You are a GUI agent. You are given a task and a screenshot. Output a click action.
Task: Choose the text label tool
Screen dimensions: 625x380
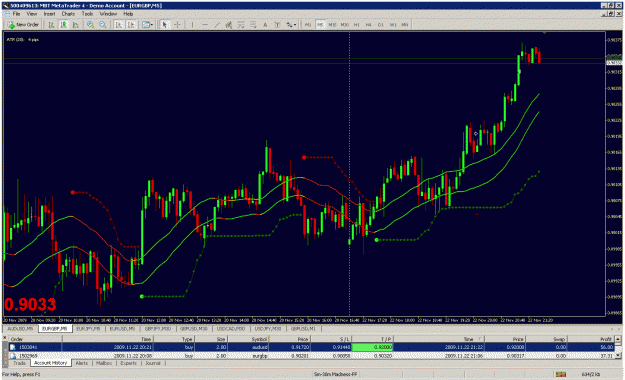(277, 25)
